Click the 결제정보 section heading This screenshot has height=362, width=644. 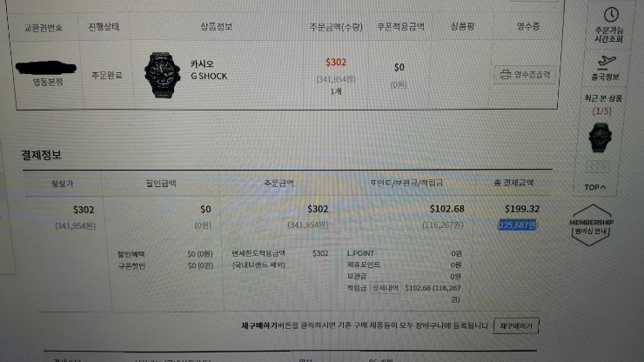41,155
